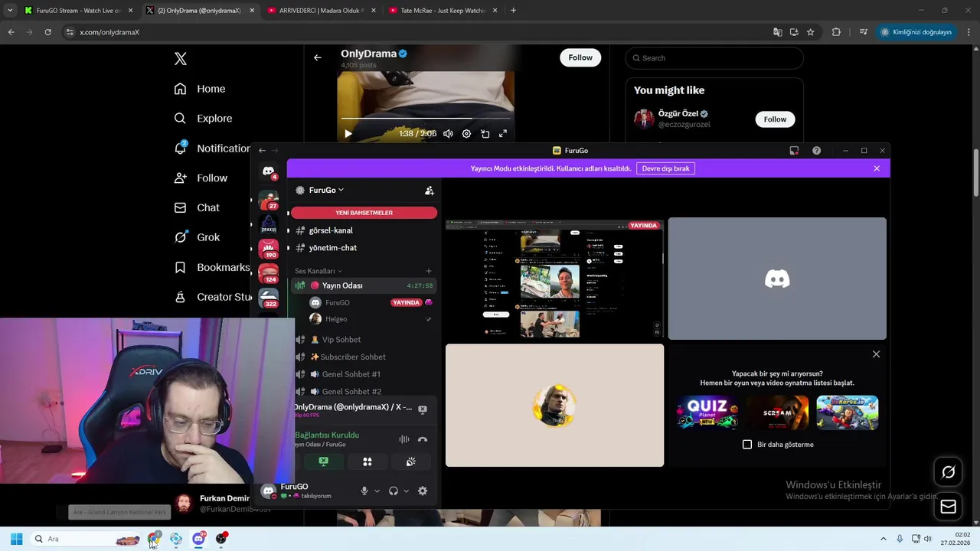Close the activity suggestion panel
Image resolution: width=980 pixels, height=551 pixels.
click(x=877, y=354)
